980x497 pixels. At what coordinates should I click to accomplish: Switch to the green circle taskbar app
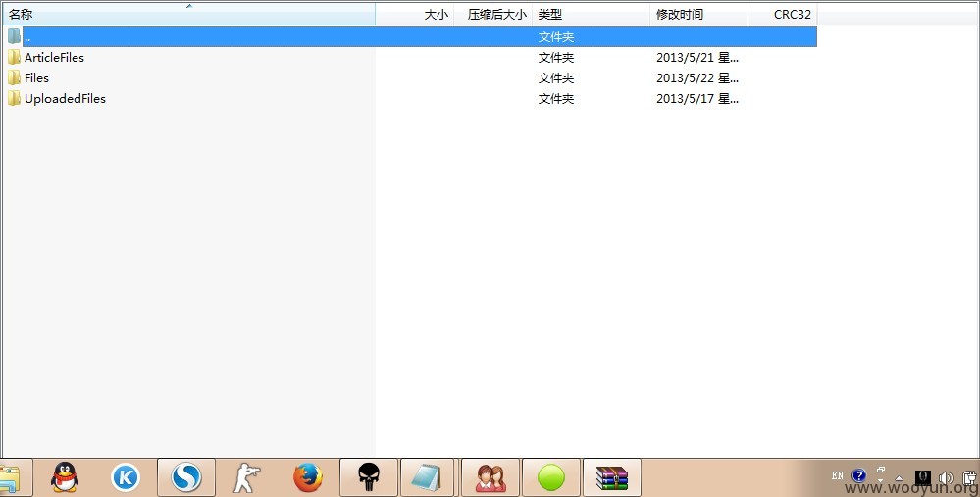click(551, 477)
